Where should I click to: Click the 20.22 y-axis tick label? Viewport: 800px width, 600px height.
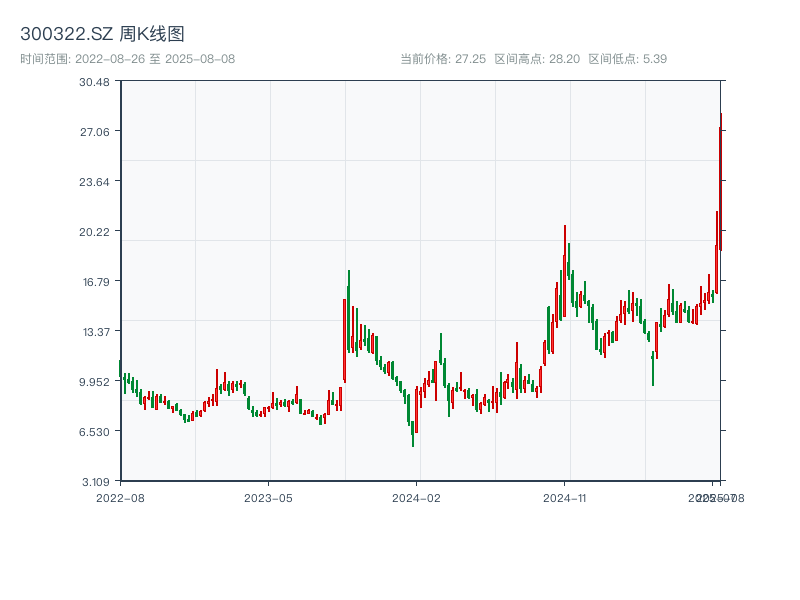(x=94, y=231)
